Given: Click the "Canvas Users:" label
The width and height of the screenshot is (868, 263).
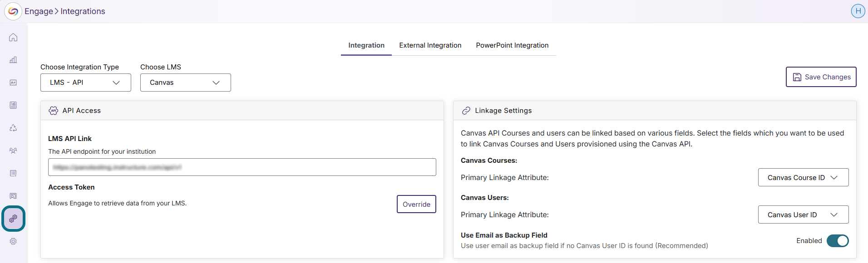Looking at the screenshot, I should tap(485, 198).
